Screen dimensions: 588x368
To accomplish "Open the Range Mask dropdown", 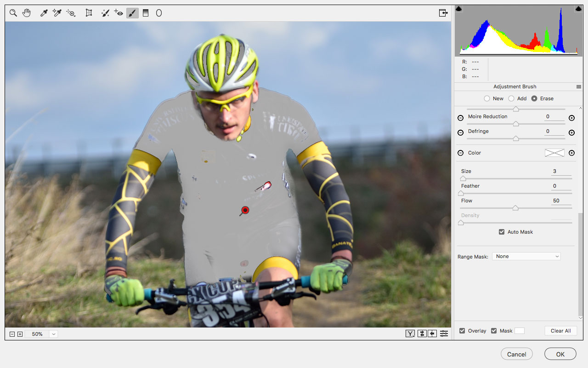I will pyautogui.click(x=526, y=256).
